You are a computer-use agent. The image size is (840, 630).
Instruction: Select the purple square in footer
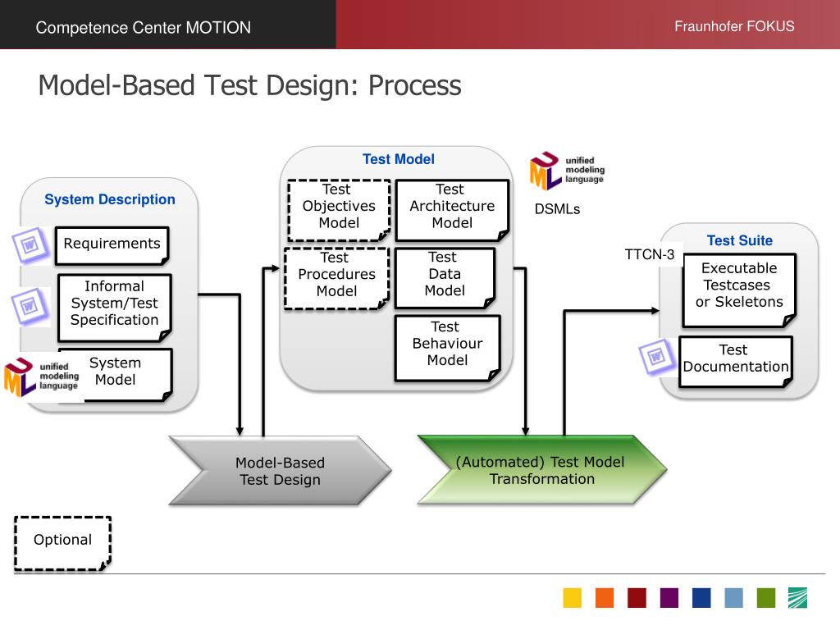coord(669,598)
